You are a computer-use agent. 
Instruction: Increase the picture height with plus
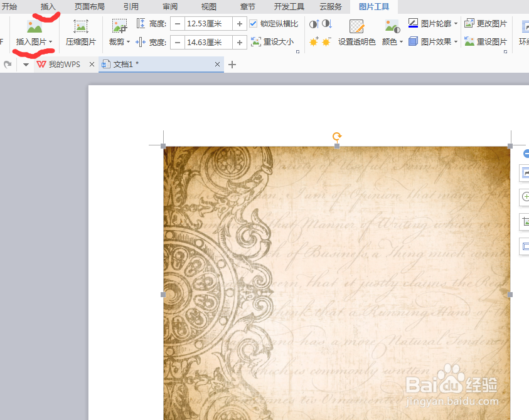[x=240, y=24]
